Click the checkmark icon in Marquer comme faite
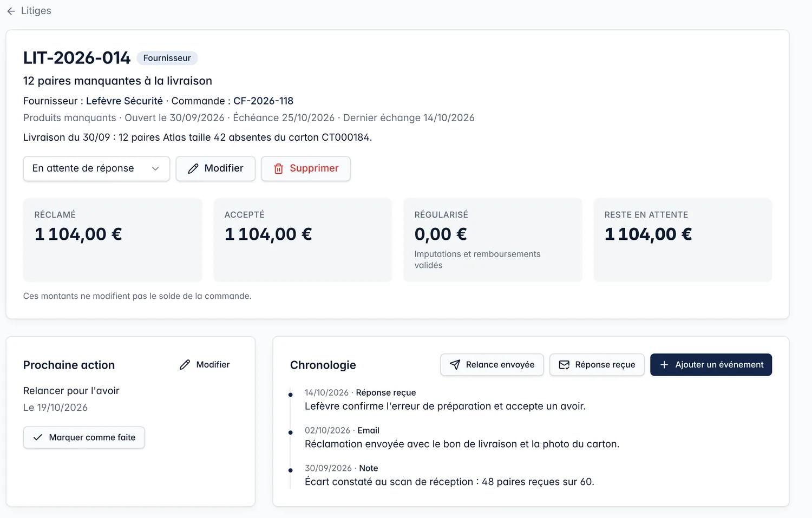 point(38,437)
